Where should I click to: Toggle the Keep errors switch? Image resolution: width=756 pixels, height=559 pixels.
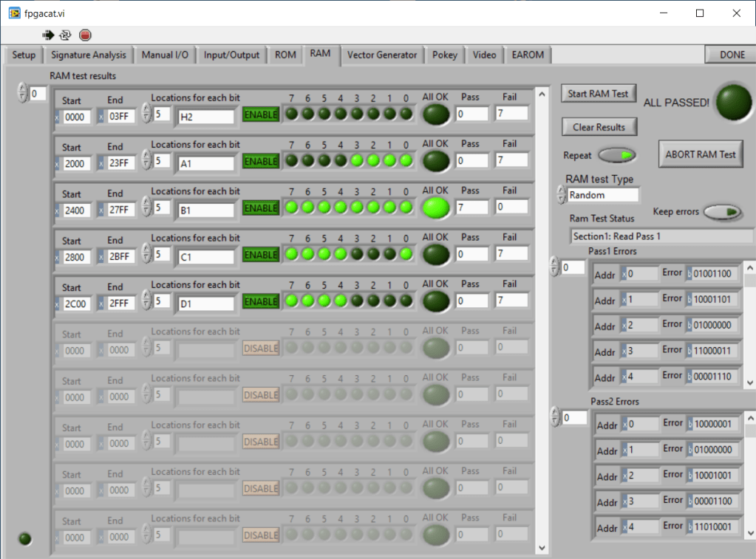[722, 213]
